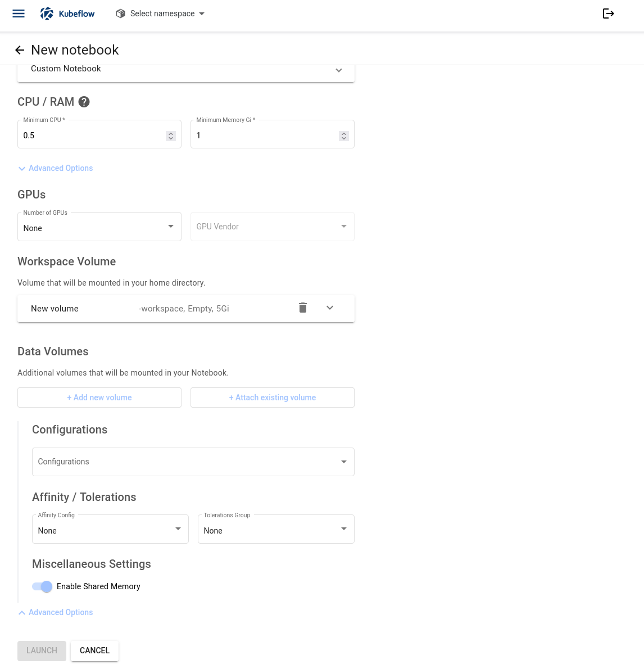Click + Attach existing volume button
The width and height of the screenshot is (644, 664).
click(273, 398)
